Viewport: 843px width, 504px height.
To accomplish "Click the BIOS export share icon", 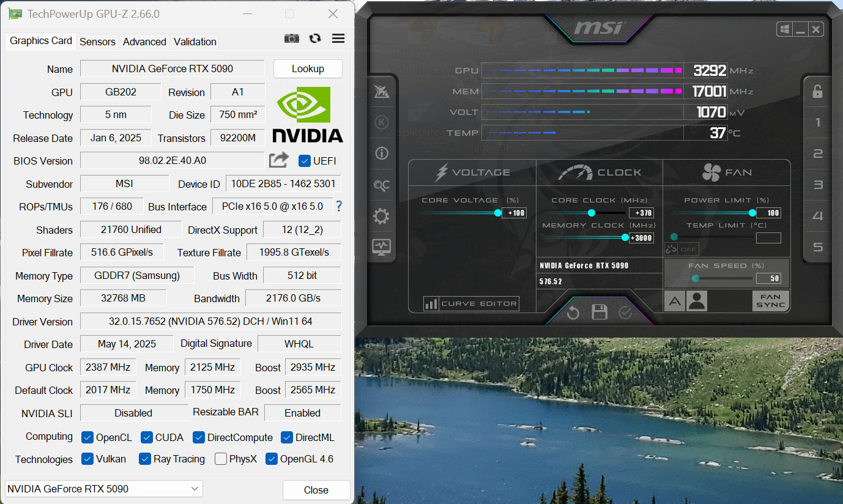I will click(279, 160).
